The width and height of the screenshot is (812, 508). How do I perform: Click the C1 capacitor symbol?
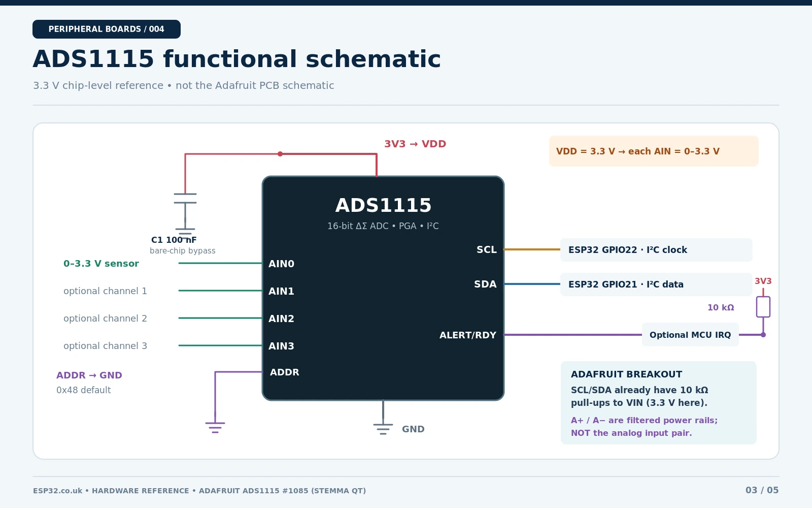[185, 199]
